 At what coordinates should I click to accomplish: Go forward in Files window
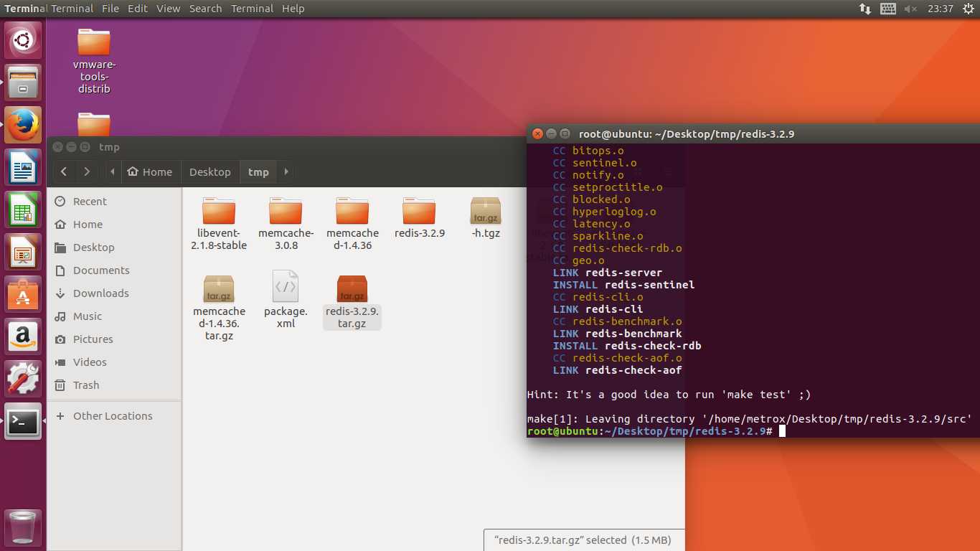[x=87, y=171]
